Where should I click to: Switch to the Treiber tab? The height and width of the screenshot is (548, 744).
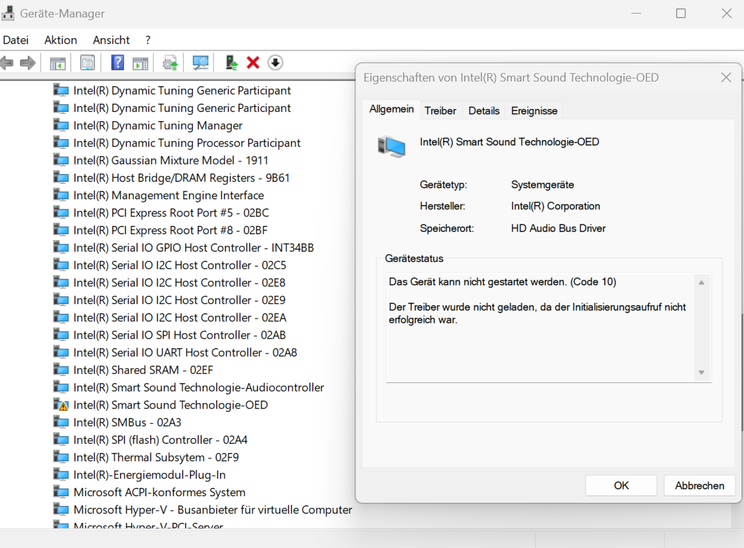[440, 111]
